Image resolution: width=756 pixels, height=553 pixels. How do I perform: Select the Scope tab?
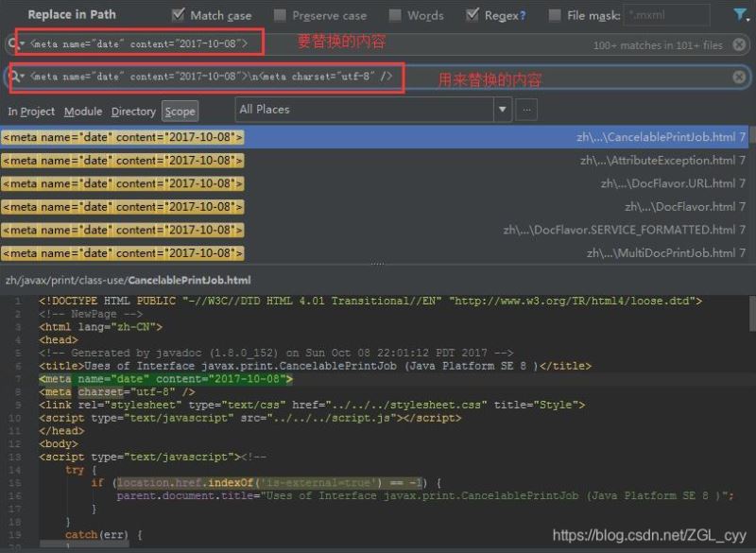click(x=180, y=112)
